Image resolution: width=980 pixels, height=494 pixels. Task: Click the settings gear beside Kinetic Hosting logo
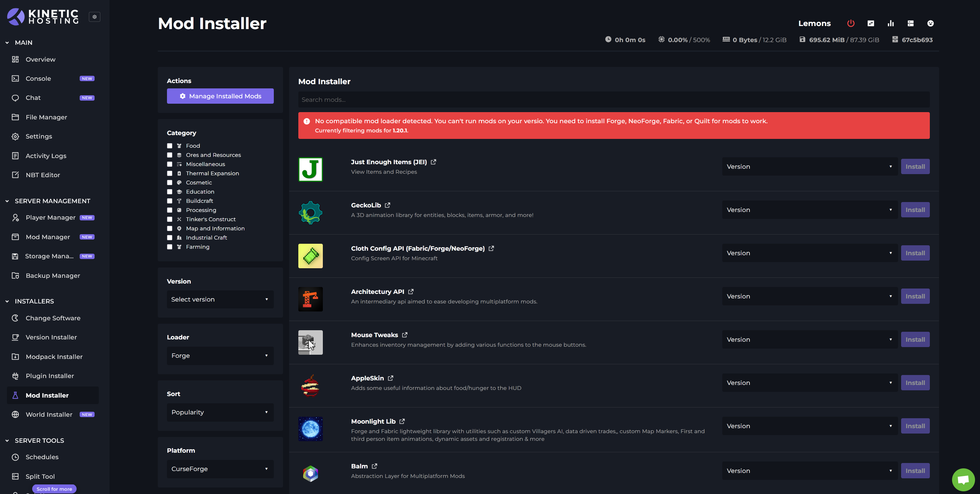coord(95,17)
